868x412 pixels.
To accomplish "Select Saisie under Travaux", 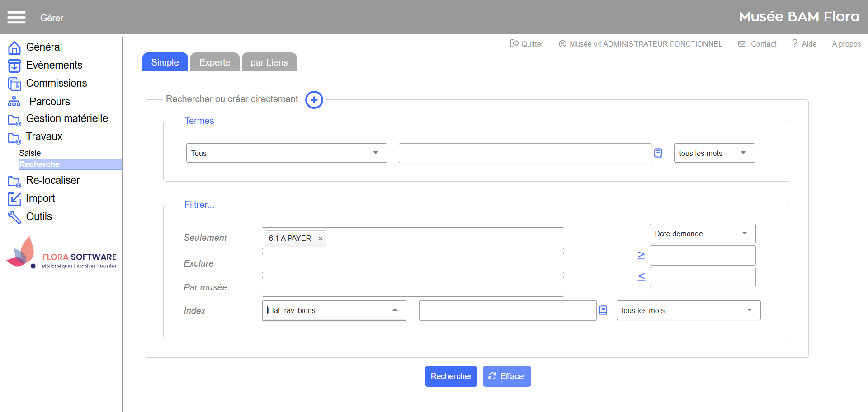I will point(30,153).
